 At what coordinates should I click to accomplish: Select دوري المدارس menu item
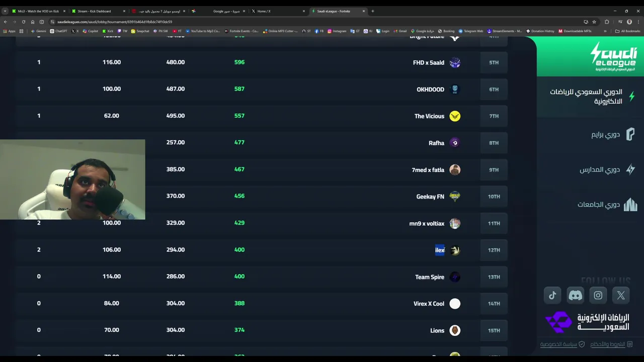(x=608, y=169)
